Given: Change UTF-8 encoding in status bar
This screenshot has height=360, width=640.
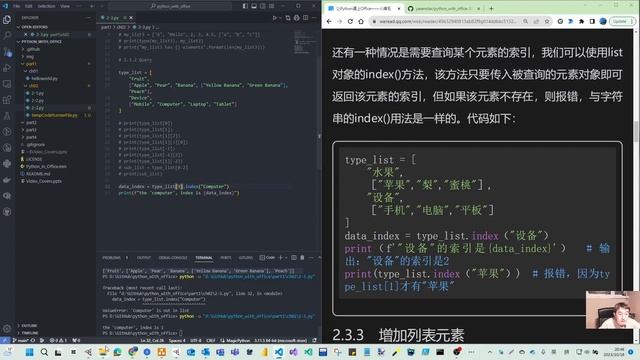Looking at the screenshot, I should [x=196, y=340].
